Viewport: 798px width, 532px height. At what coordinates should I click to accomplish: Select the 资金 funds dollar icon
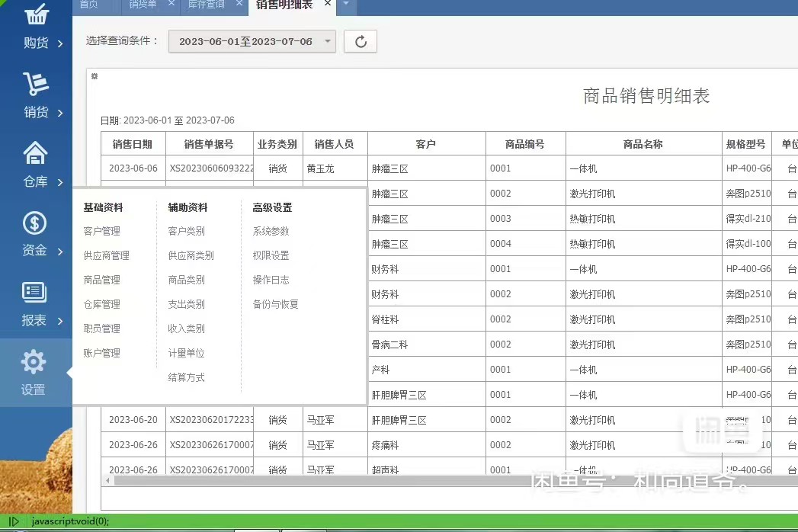pyautogui.click(x=36, y=223)
